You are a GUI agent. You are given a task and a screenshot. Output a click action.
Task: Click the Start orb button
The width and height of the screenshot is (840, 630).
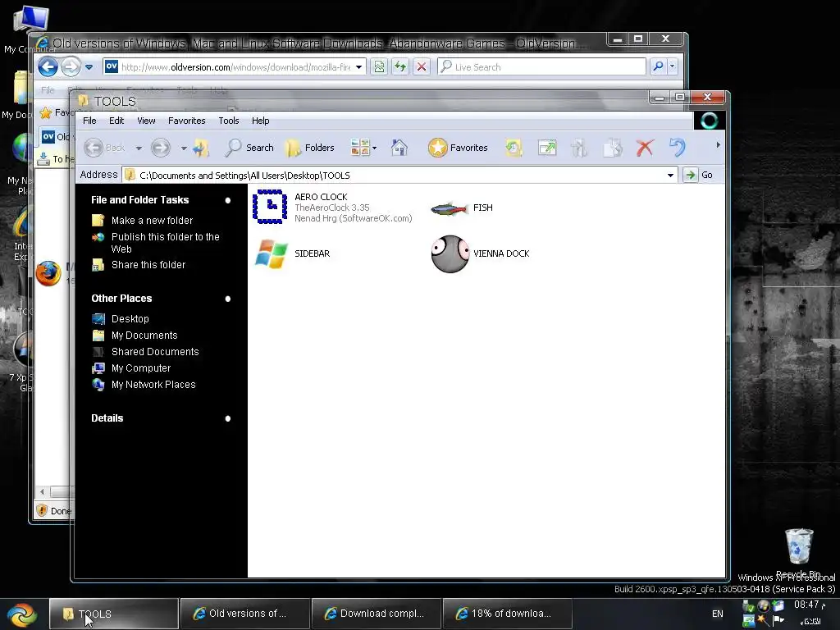point(22,615)
